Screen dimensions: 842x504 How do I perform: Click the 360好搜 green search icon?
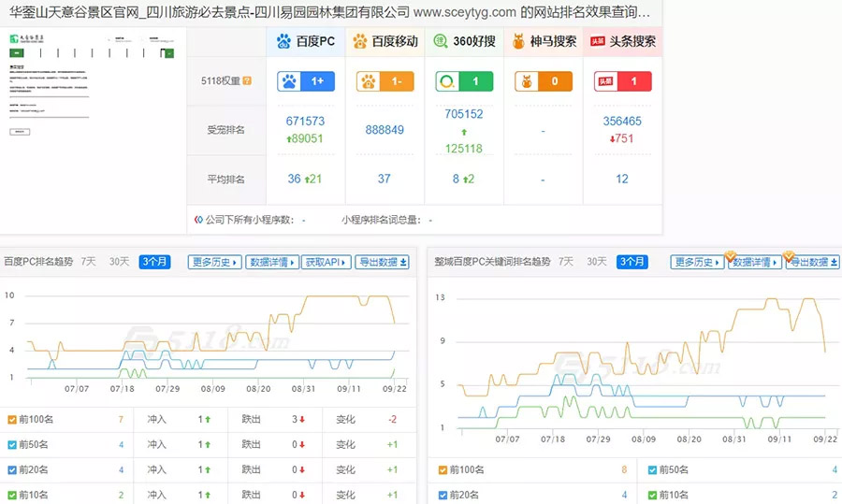click(x=441, y=41)
